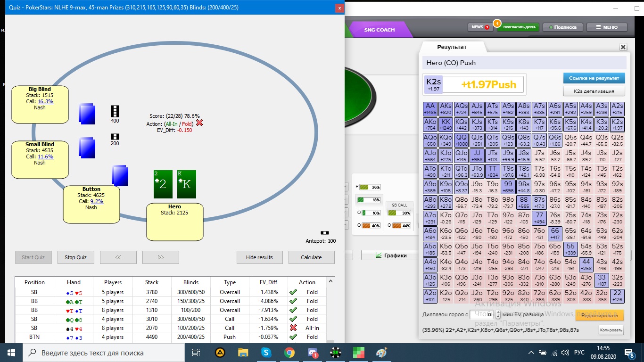
Task: Click the 18% green range bar
Action: tap(370, 200)
